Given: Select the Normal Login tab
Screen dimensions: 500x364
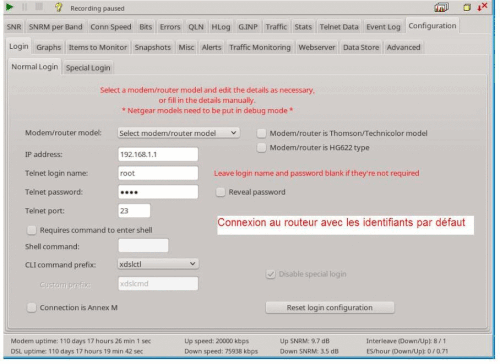Looking at the screenshot, I should 35,67.
